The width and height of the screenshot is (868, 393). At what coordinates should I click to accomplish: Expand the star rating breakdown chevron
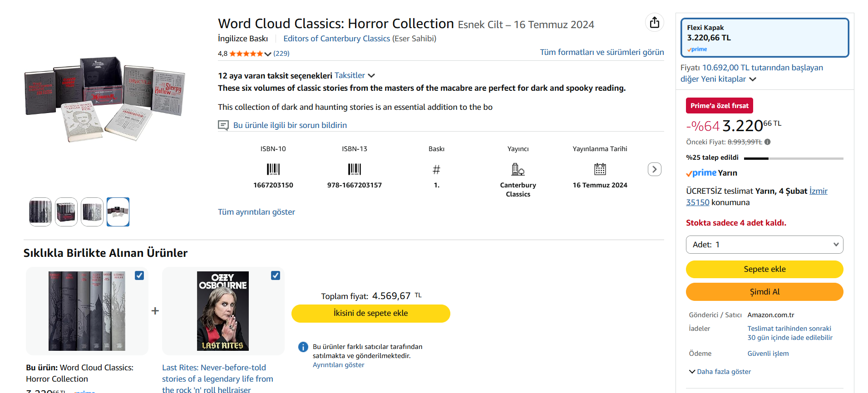[x=268, y=54]
